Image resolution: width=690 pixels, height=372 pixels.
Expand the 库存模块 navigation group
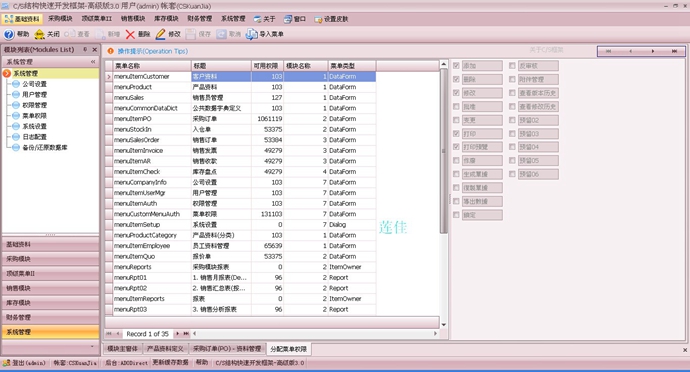coord(51,303)
